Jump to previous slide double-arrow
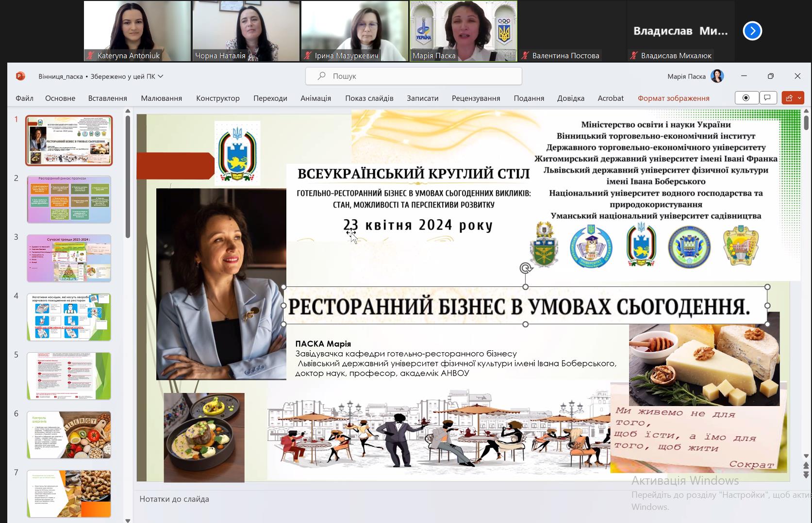The width and height of the screenshot is (812, 523). 806,466
